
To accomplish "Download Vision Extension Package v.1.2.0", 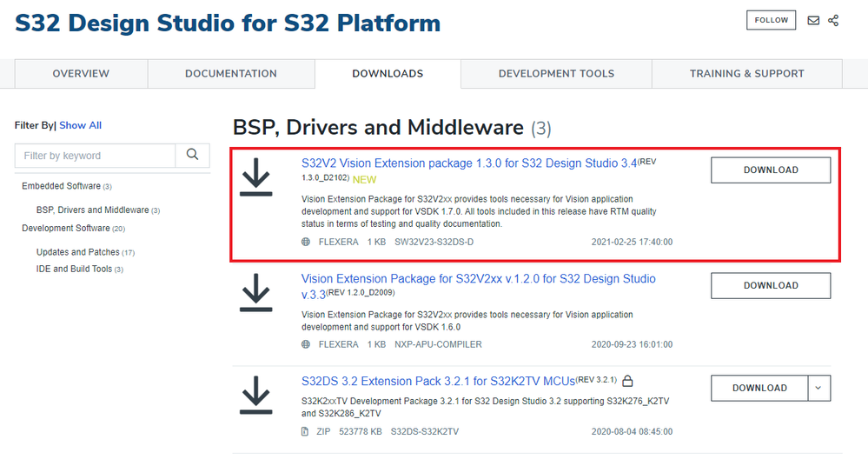I will (771, 285).
